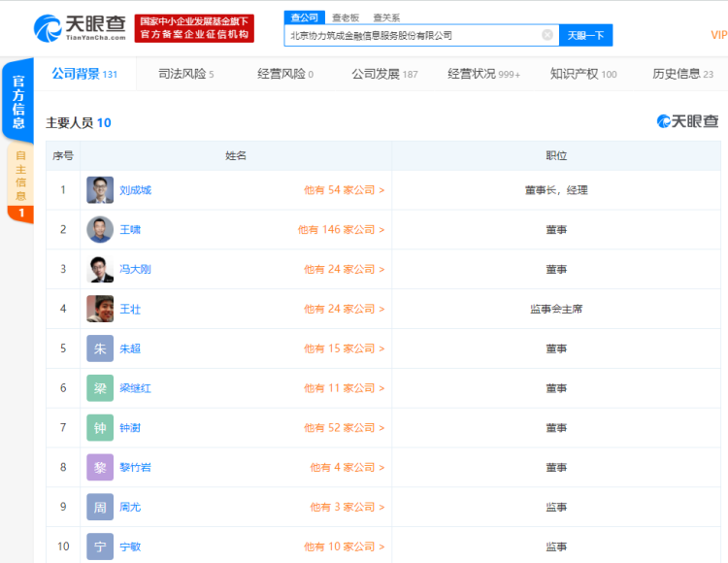
Task: Select the 查老板 search mode
Action: coord(344,17)
